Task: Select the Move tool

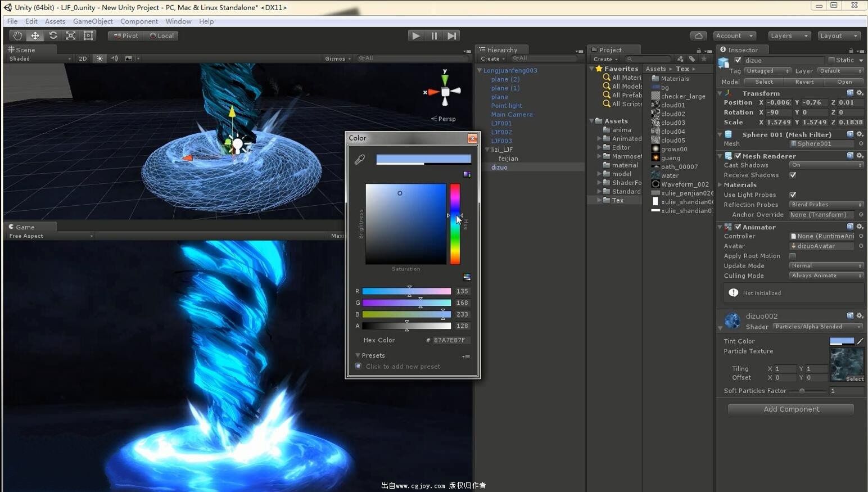Action: click(35, 35)
